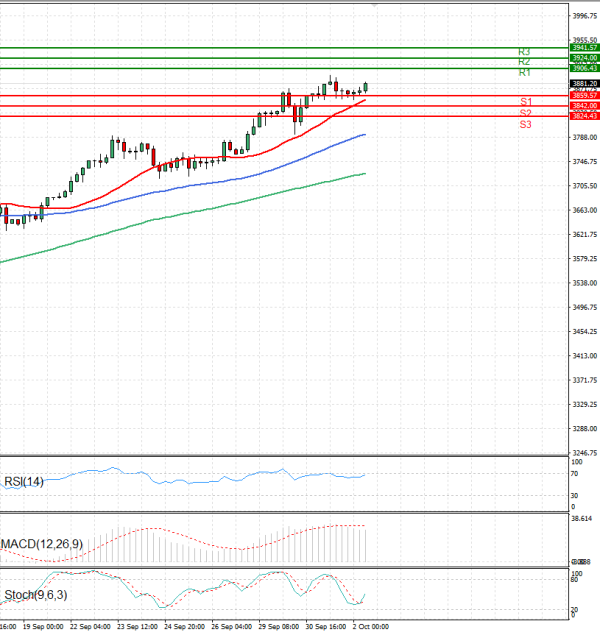Click the 3924.00 R2 price tag
Viewport: 600px width, 635px height.
584,58
